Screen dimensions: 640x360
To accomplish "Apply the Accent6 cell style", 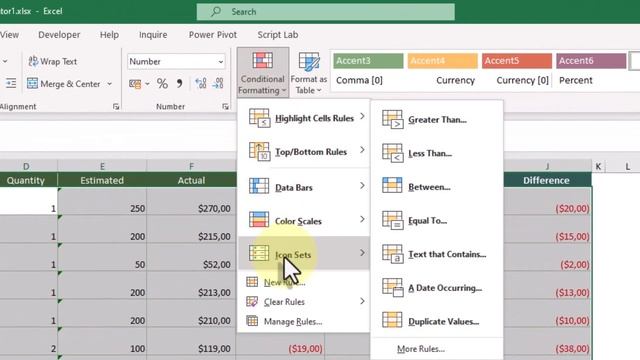I will [591, 61].
